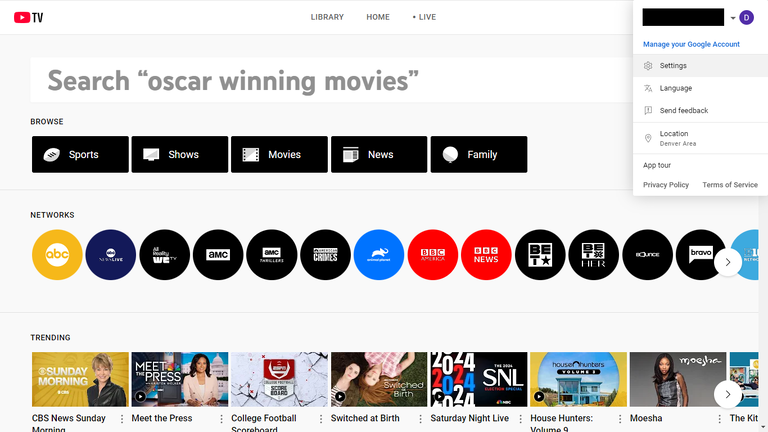Show more networks with the right arrow
This screenshot has width=768, height=432.
click(x=728, y=262)
